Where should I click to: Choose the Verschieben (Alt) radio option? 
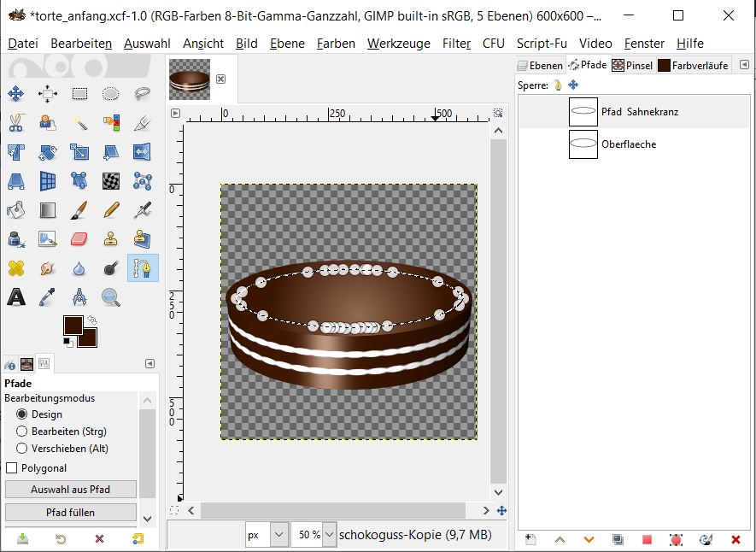pyautogui.click(x=23, y=449)
